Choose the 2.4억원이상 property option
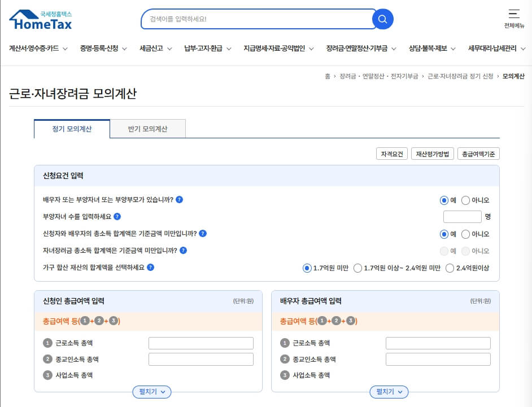Image resolution: width=532 pixels, height=407 pixels. 449,268
